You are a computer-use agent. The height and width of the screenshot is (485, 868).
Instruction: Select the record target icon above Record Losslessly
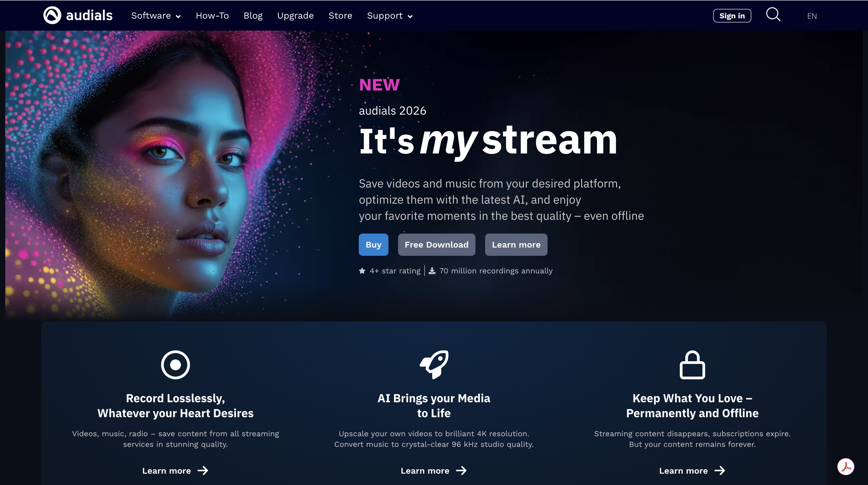point(176,364)
